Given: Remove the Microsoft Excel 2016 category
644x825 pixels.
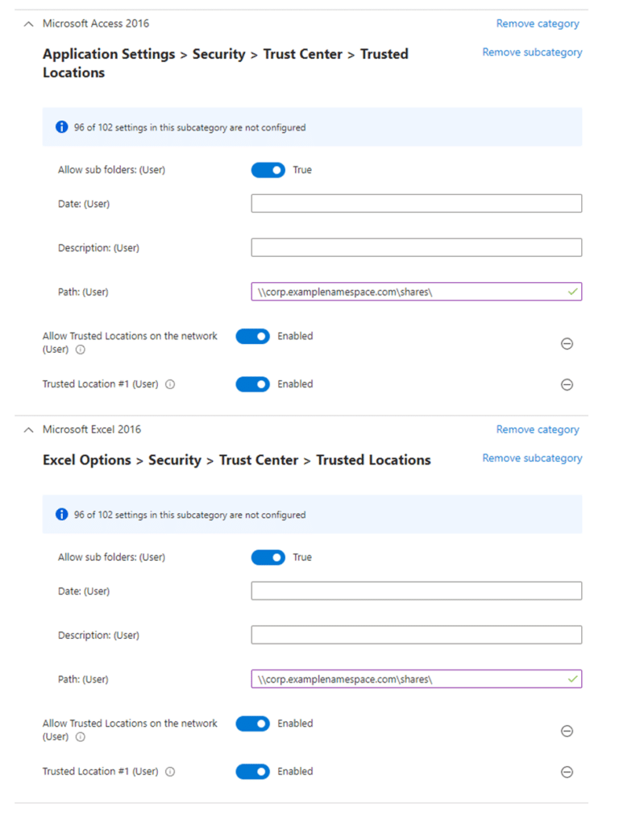Looking at the screenshot, I should [x=538, y=430].
